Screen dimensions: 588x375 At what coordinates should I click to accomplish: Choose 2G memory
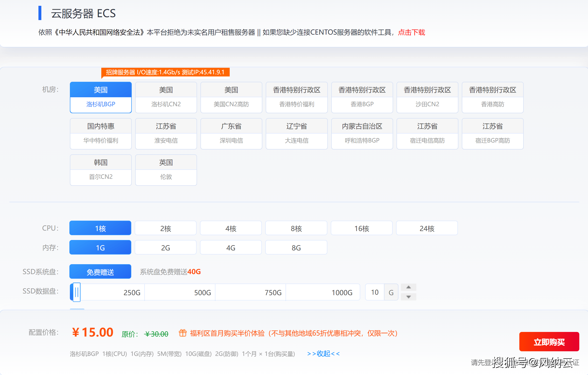pos(165,247)
